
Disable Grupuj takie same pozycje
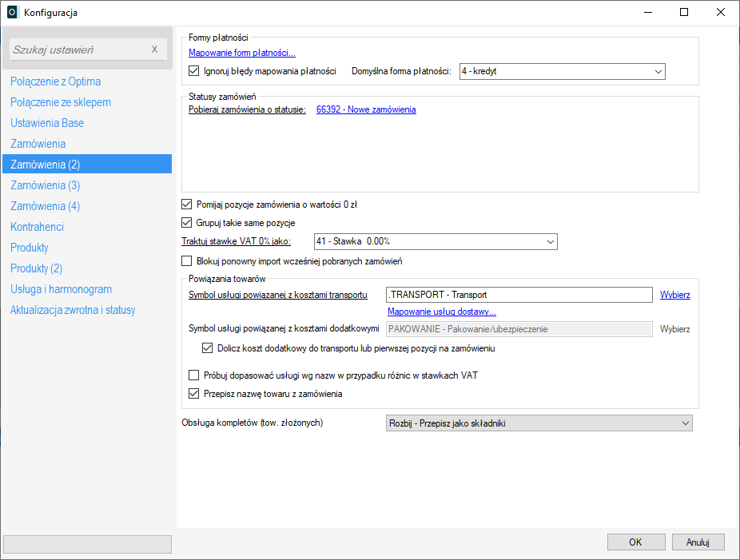coord(188,222)
